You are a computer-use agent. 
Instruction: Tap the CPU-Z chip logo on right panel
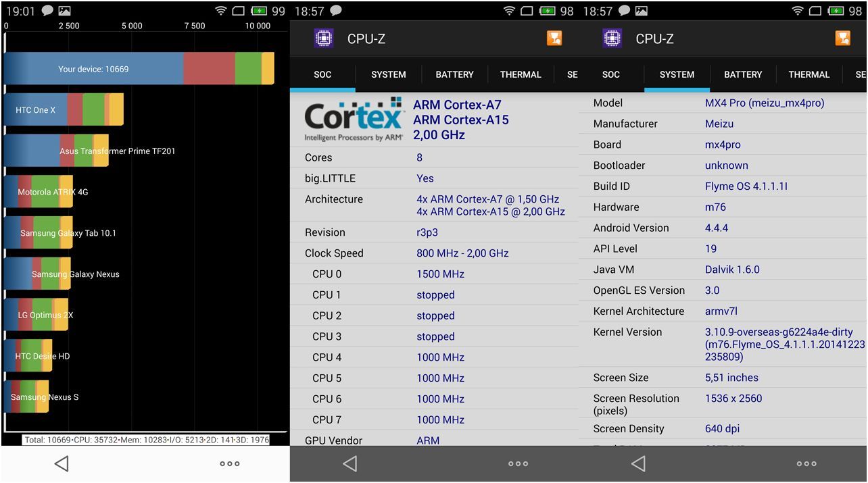(612, 39)
